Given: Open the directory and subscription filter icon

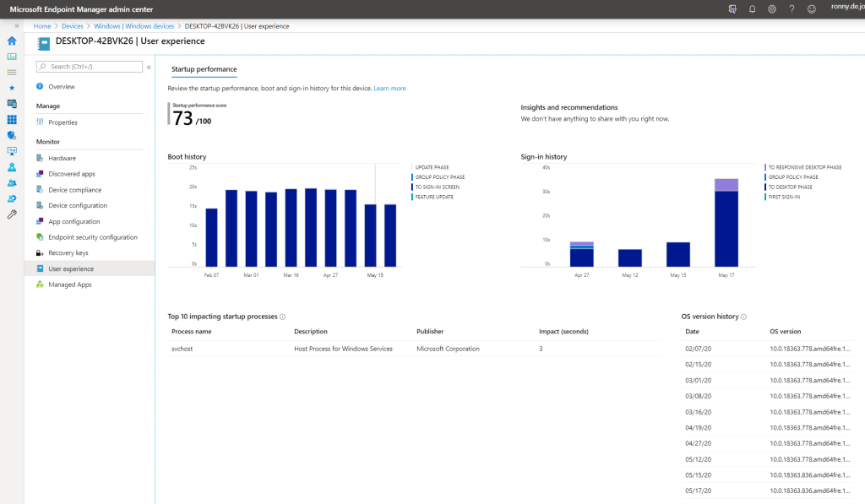Looking at the screenshot, I should pyautogui.click(x=732, y=9).
